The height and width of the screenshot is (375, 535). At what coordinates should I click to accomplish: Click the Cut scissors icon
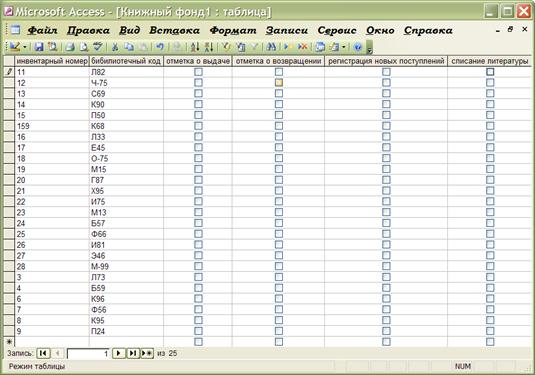point(115,47)
